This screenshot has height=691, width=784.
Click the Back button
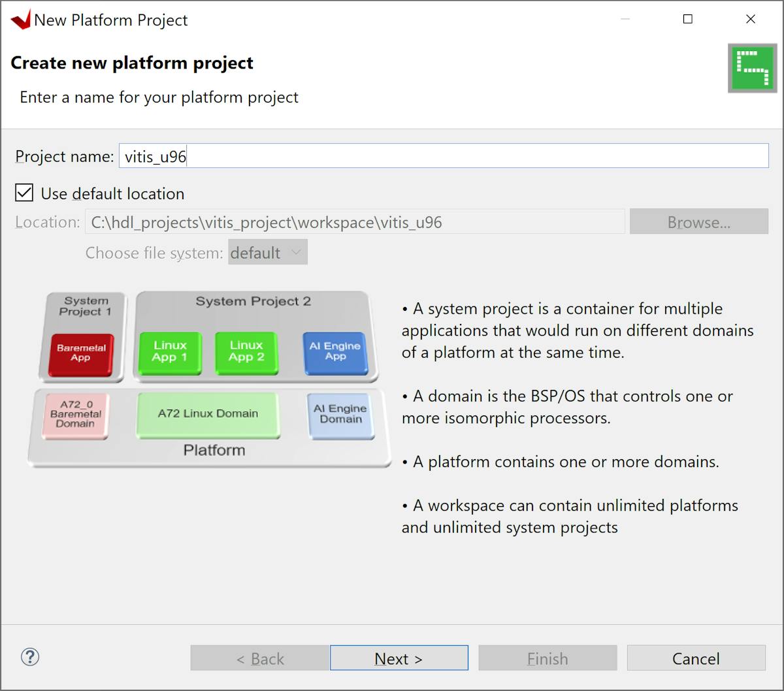click(x=259, y=658)
